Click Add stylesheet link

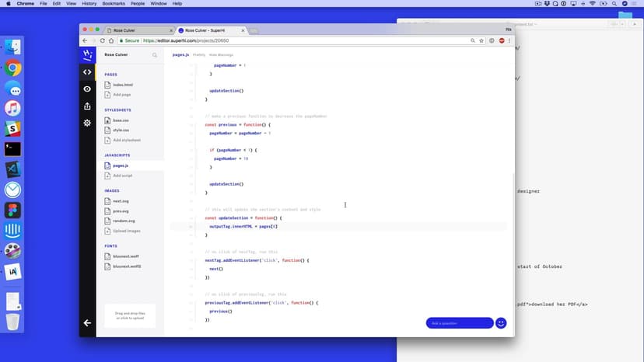tap(126, 140)
